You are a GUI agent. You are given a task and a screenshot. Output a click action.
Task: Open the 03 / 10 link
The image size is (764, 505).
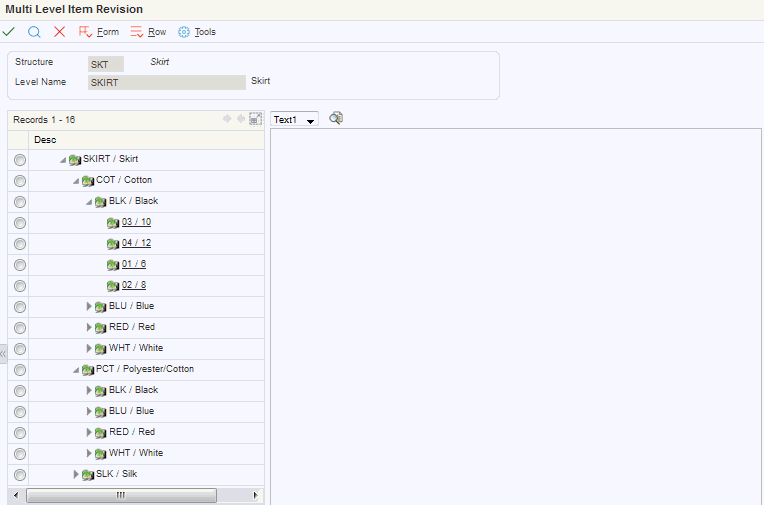(x=136, y=222)
